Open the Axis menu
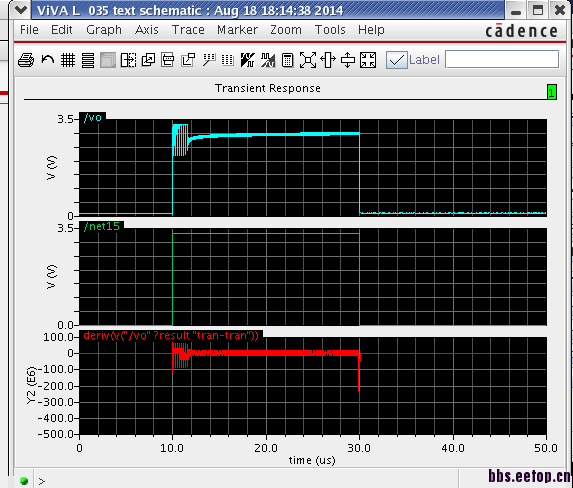This screenshot has width=573, height=488. pyautogui.click(x=147, y=30)
